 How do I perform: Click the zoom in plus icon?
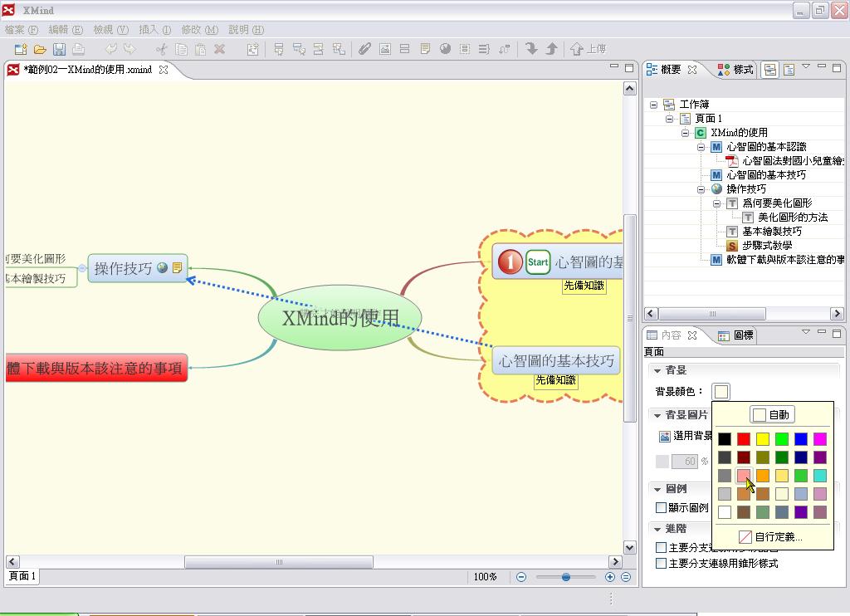coord(610,577)
